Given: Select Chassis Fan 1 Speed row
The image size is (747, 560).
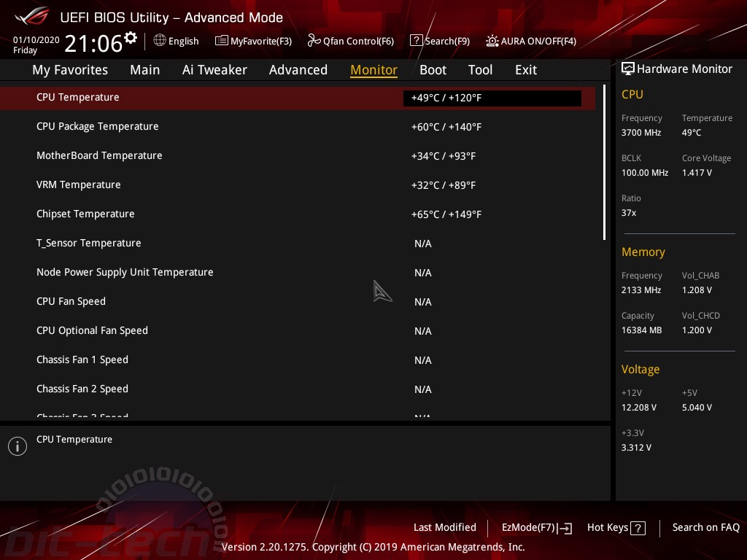Looking at the screenshot, I should coord(298,359).
